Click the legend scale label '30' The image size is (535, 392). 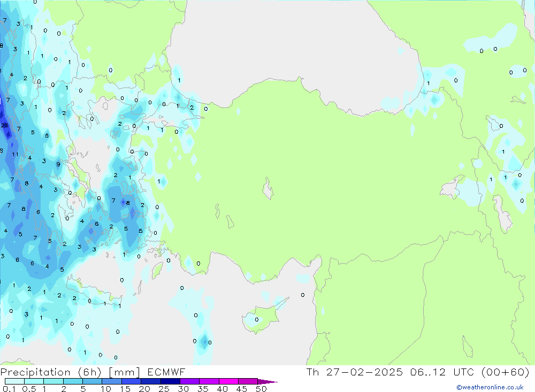point(183,389)
